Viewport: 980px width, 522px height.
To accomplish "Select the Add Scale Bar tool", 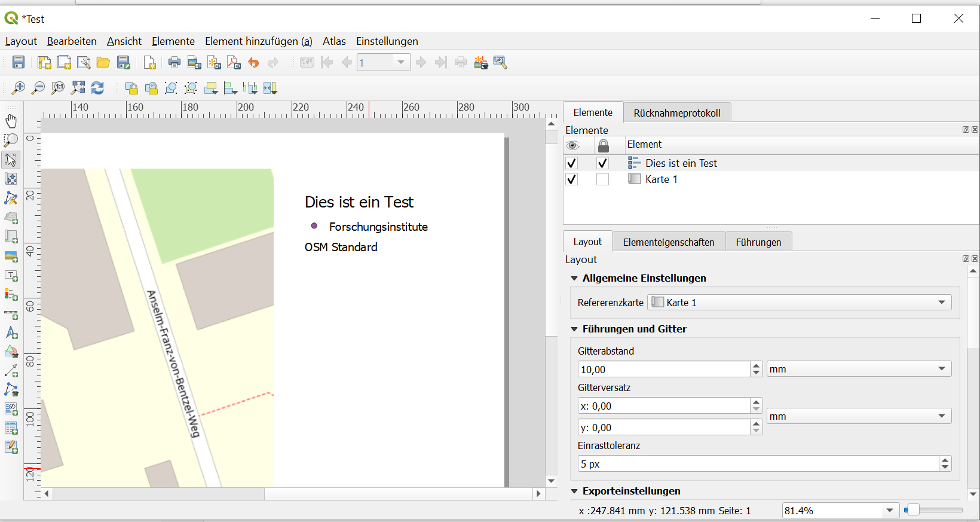I will (11, 313).
